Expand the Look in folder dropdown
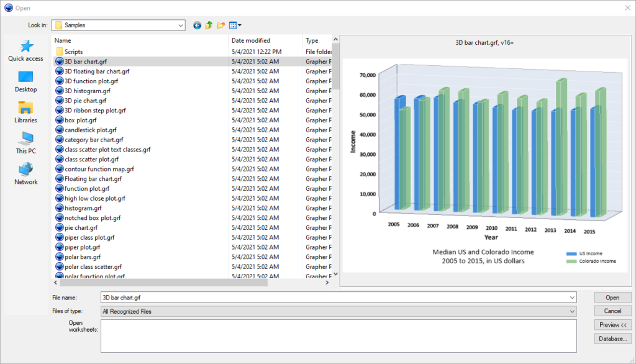This screenshot has height=364, width=636. pos(181,25)
